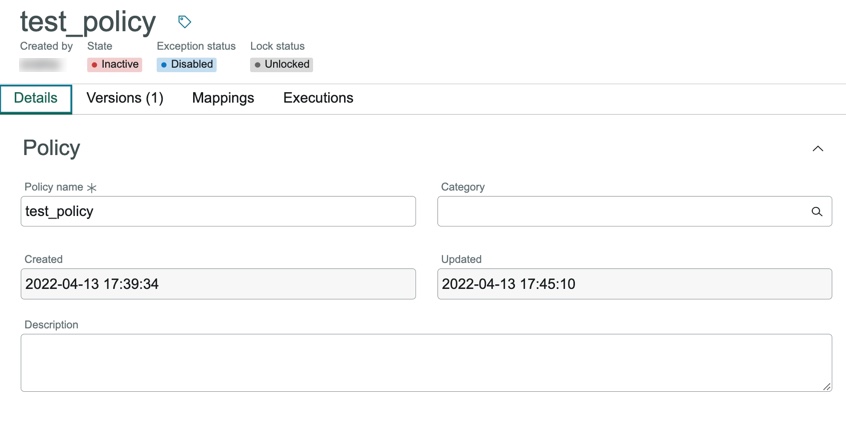
Task: Click the Disabled exception status badge
Action: pyautogui.click(x=187, y=65)
